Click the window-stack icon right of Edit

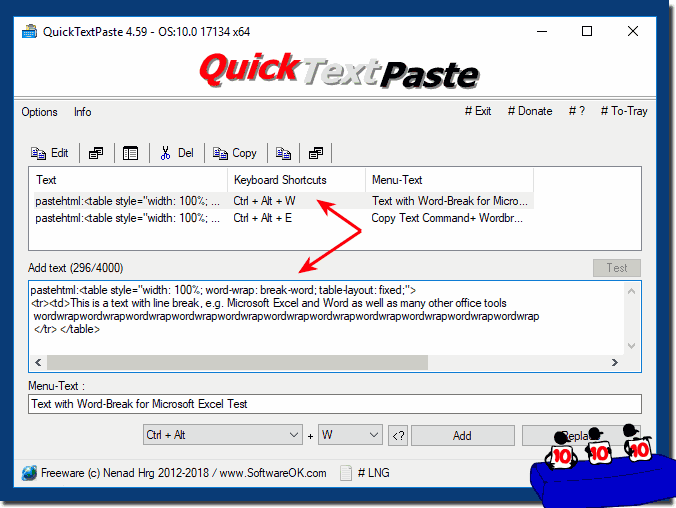pos(96,153)
